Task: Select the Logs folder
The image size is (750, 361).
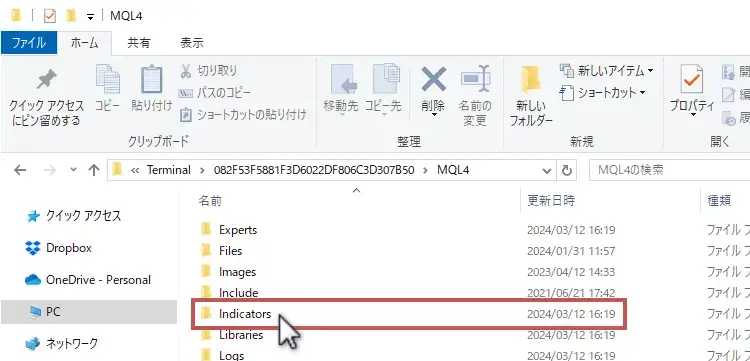Action: [x=232, y=355]
